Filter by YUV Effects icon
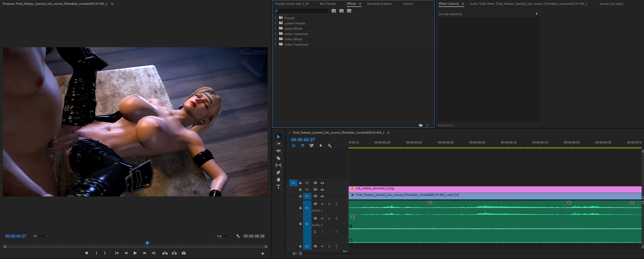The height and width of the screenshot is (259, 644). (349, 11)
